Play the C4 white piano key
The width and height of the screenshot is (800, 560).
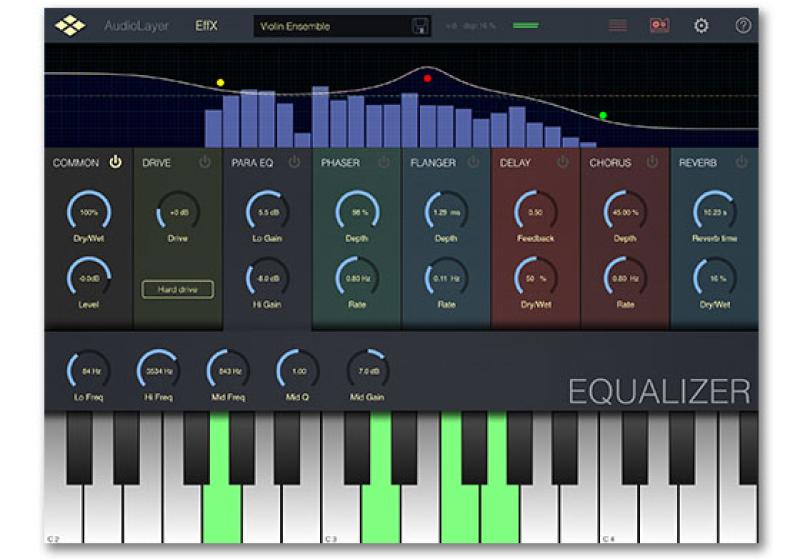click(x=620, y=513)
